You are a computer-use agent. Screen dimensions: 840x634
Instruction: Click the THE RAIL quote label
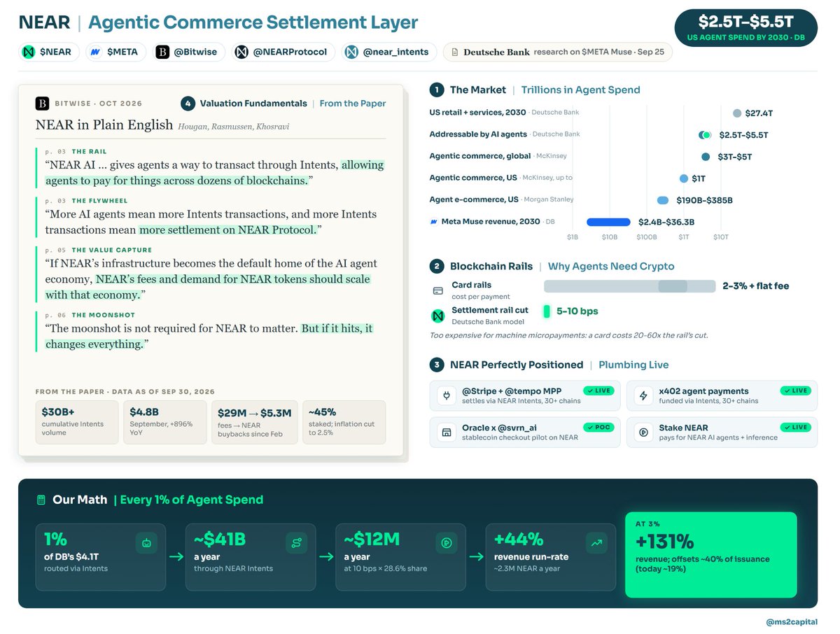pyautogui.click(x=89, y=152)
